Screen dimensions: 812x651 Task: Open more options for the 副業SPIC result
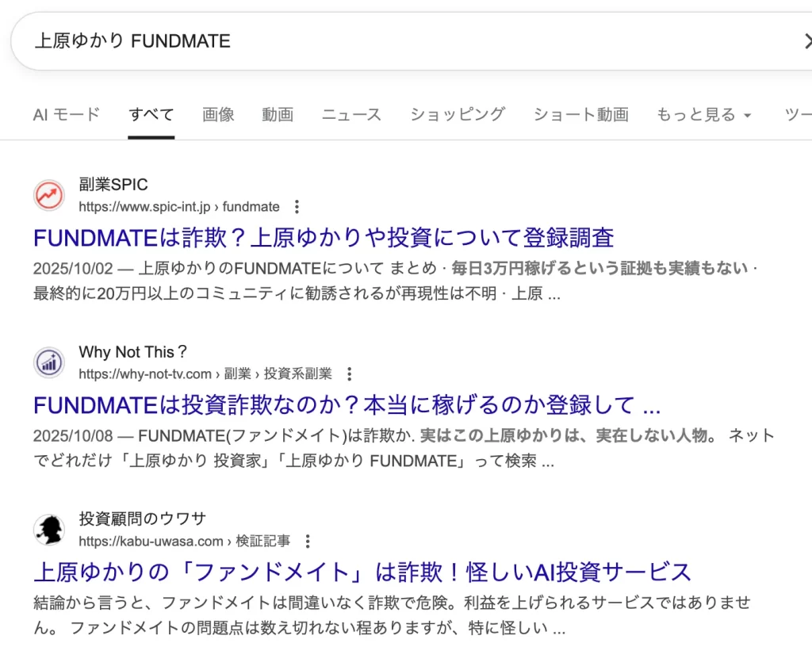pyautogui.click(x=297, y=207)
